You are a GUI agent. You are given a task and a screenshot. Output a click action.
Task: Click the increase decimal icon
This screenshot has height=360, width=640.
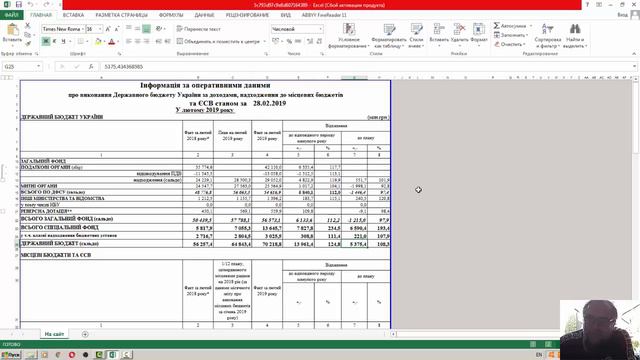[x=310, y=41]
